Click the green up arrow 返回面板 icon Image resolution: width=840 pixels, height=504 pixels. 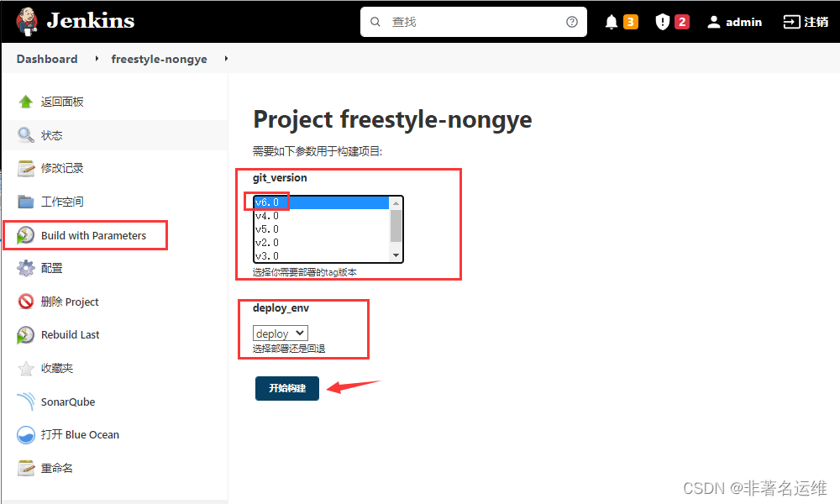(26, 102)
